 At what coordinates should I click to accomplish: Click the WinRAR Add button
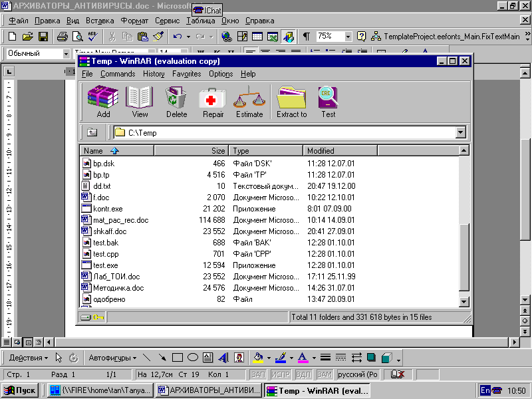(103, 101)
